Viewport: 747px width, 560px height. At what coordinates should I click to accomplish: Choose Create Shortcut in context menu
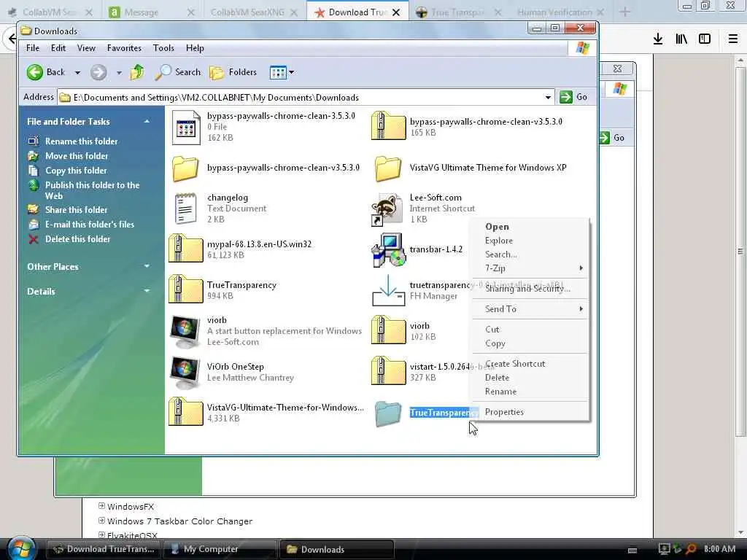pos(530,364)
